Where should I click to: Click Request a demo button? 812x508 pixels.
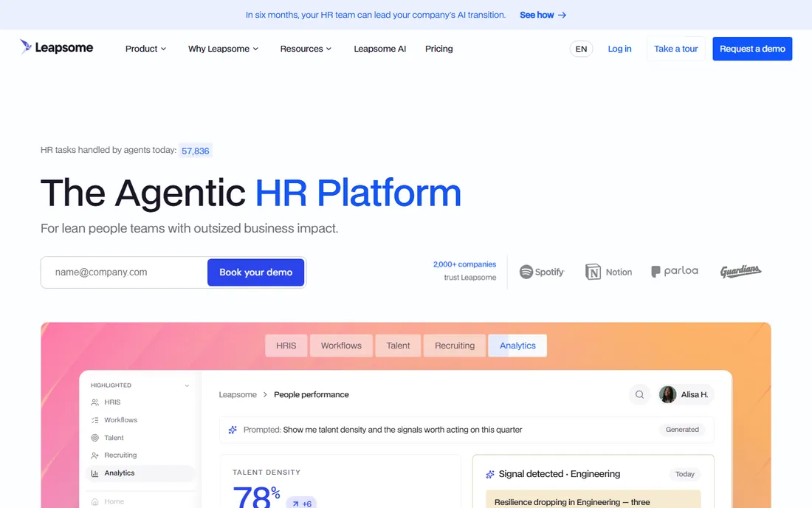752,49
